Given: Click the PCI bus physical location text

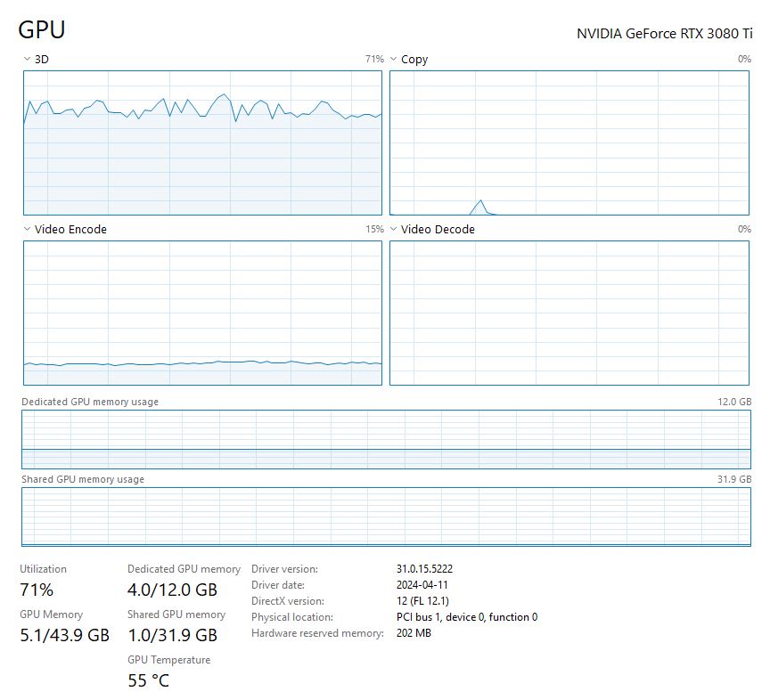Looking at the screenshot, I should 466,617.
